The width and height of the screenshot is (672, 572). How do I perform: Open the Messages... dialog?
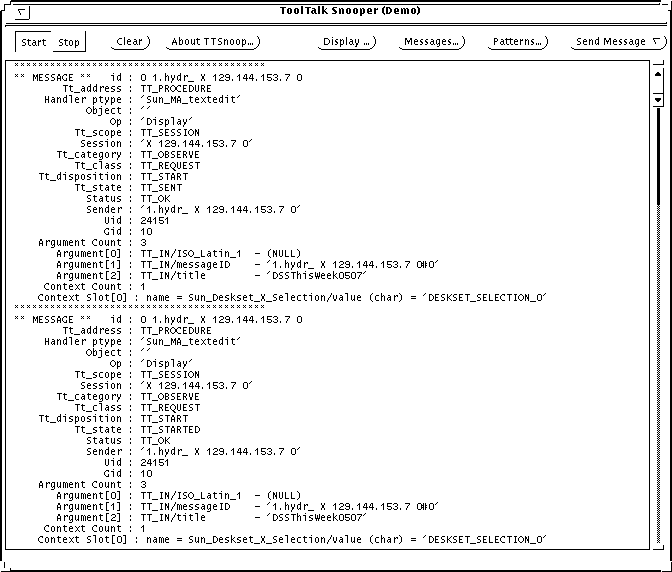coord(432,42)
